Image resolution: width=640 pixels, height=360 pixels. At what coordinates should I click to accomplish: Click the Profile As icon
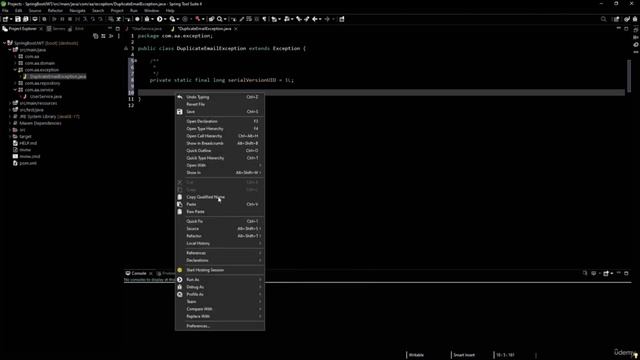(x=180, y=294)
